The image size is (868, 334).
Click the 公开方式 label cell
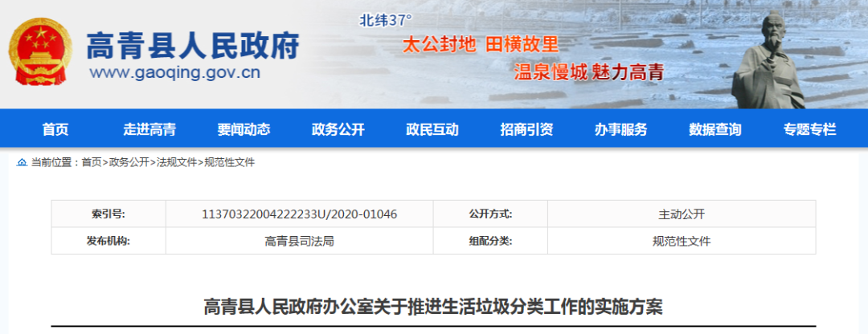click(490, 214)
